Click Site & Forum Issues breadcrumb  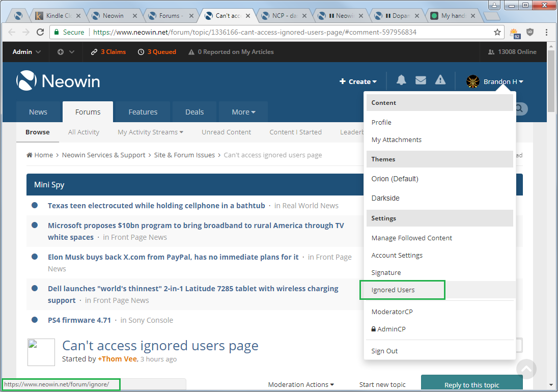click(184, 155)
